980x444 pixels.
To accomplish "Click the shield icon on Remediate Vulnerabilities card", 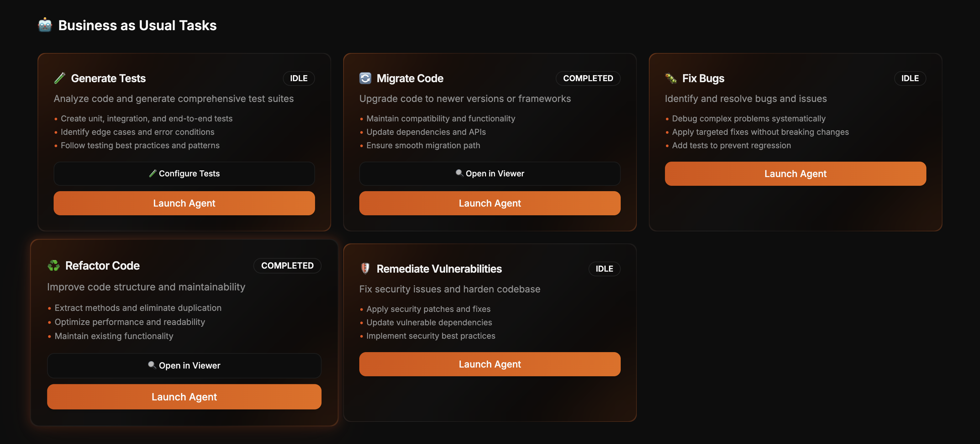I will [x=365, y=269].
